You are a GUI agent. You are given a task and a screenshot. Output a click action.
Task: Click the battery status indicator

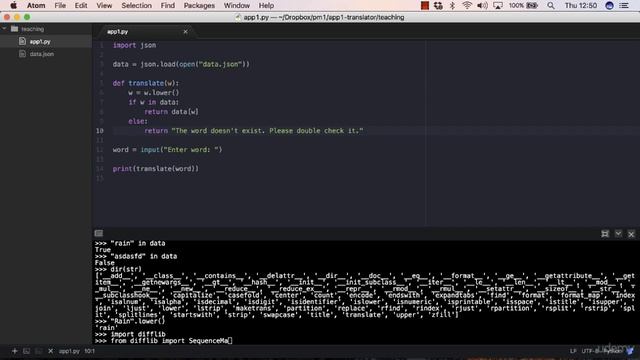pyautogui.click(x=523, y=5)
